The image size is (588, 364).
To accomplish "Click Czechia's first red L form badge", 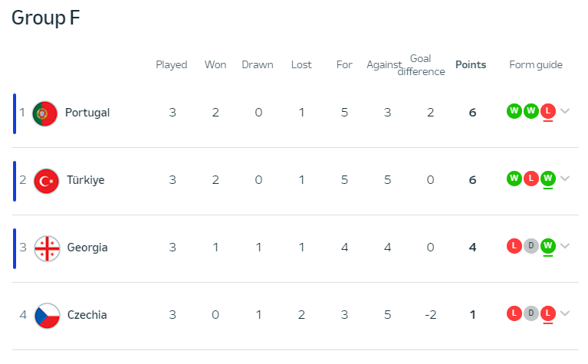I will coord(514,313).
